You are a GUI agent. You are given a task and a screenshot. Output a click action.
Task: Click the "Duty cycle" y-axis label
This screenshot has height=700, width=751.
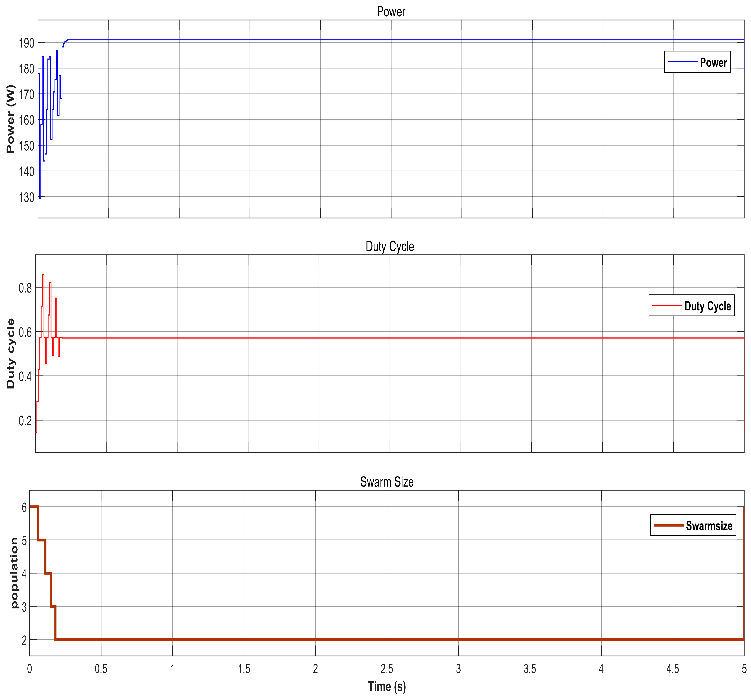[x=10, y=353]
